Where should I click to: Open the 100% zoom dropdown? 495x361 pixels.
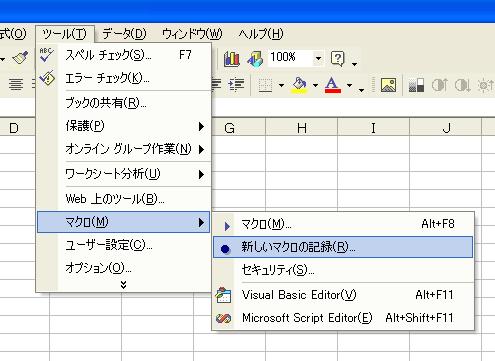point(318,59)
